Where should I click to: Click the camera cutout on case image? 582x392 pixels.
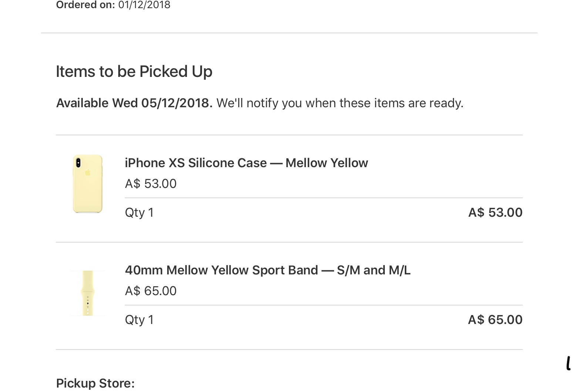point(78,163)
